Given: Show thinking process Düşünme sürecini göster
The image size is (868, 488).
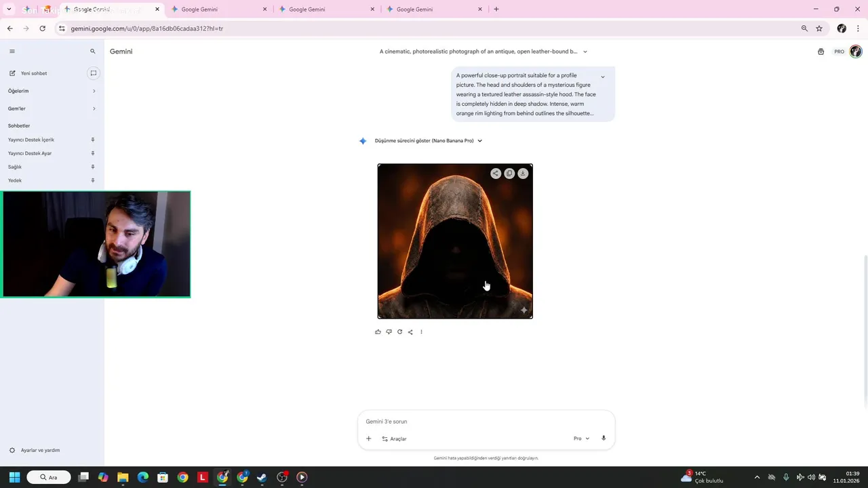Looking at the screenshot, I should [x=428, y=141].
